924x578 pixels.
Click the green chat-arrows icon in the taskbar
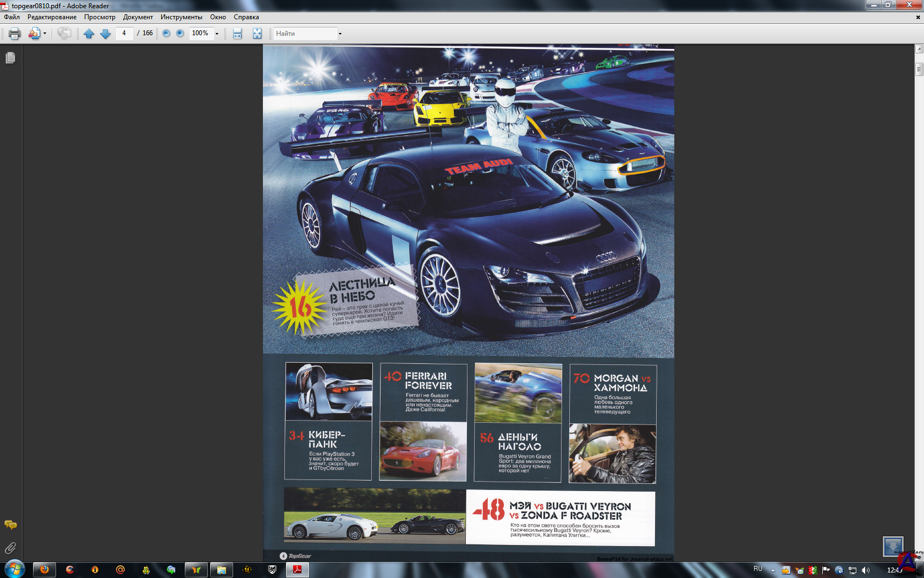pos(171,570)
